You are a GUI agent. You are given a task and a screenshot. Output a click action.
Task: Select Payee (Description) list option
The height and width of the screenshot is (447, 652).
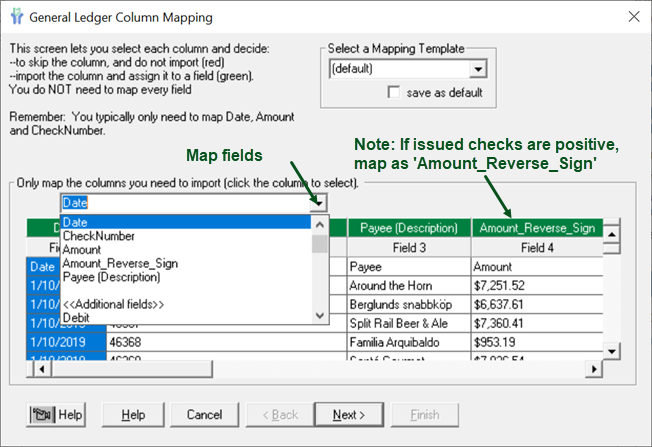(109, 278)
